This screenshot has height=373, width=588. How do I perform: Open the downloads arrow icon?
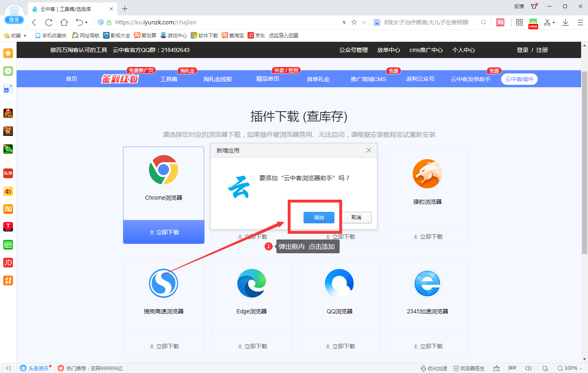point(565,22)
